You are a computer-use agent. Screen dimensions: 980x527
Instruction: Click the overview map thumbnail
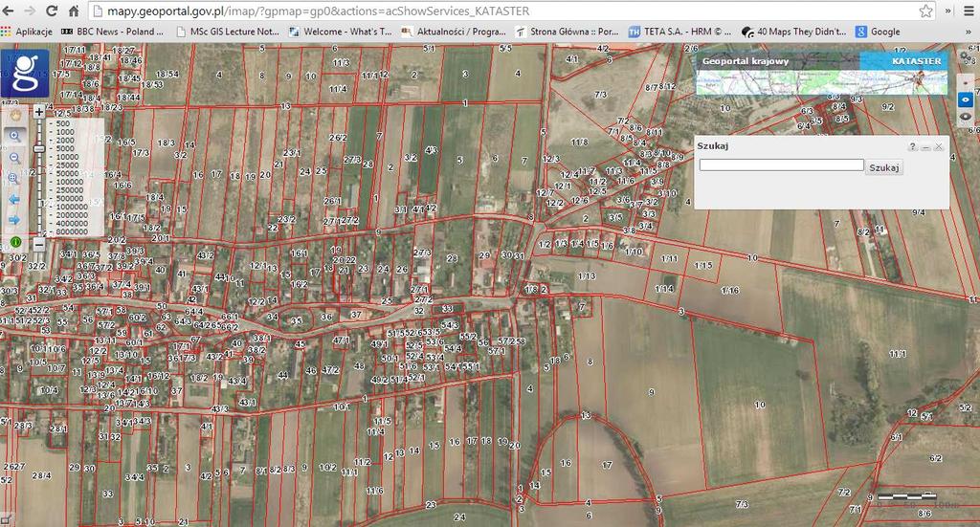coord(822,82)
